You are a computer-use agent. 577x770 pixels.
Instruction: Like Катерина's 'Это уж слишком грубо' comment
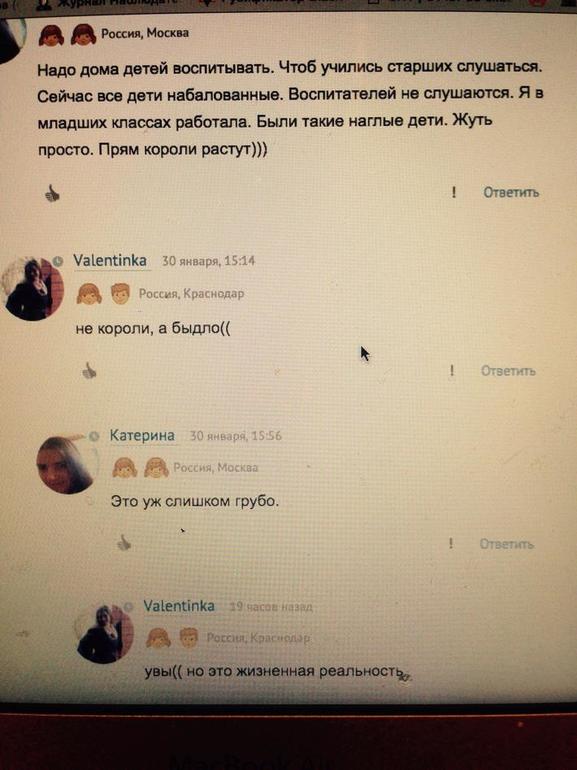pyautogui.click(x=124, y=543)
